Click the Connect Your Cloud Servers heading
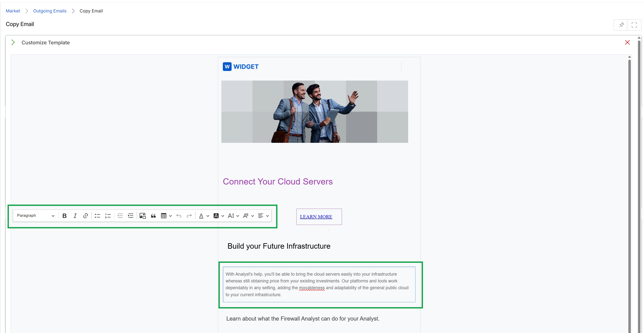This screenshot has width=644, height=333. tap(278, 182)
